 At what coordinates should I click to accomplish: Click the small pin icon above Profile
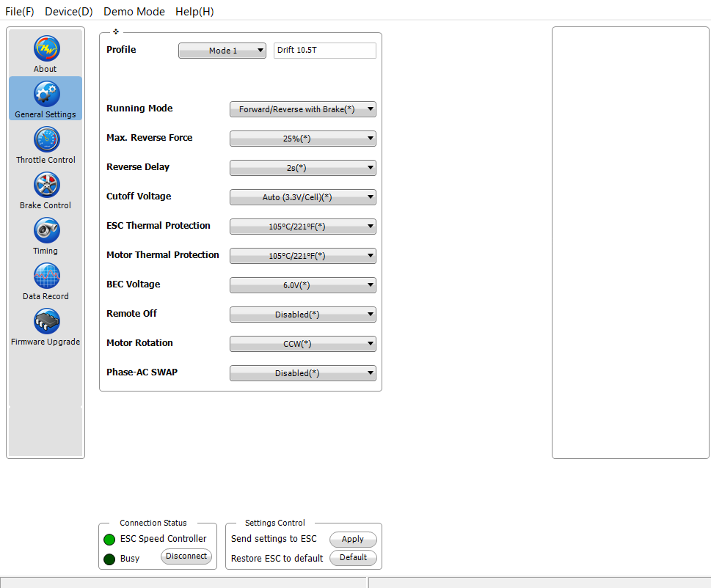point(115,32)
